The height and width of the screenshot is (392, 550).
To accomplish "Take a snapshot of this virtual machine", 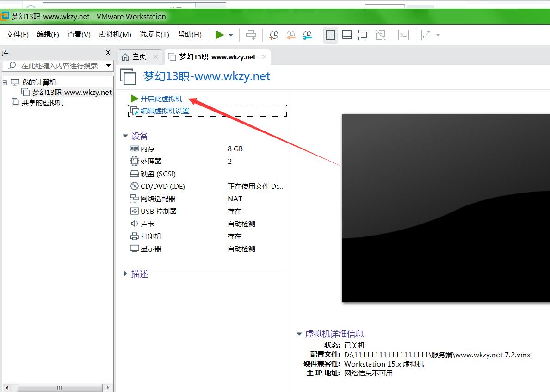I will click(274, 35).
